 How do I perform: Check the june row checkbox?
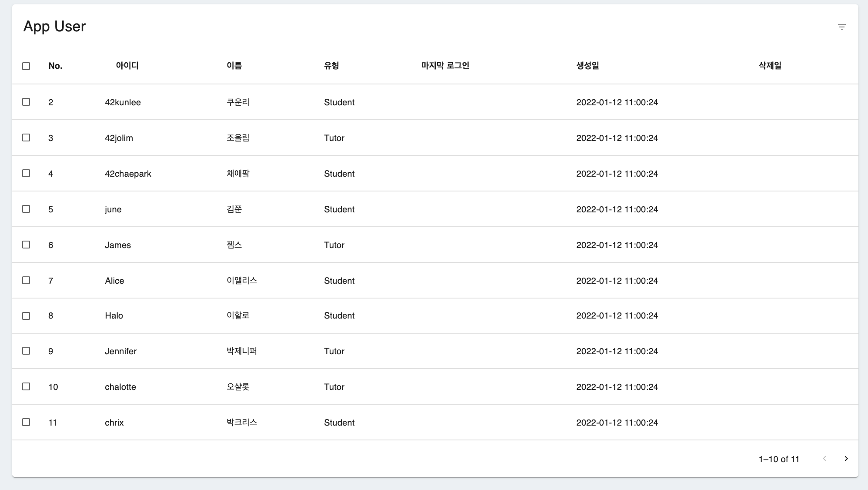(26, 209)
